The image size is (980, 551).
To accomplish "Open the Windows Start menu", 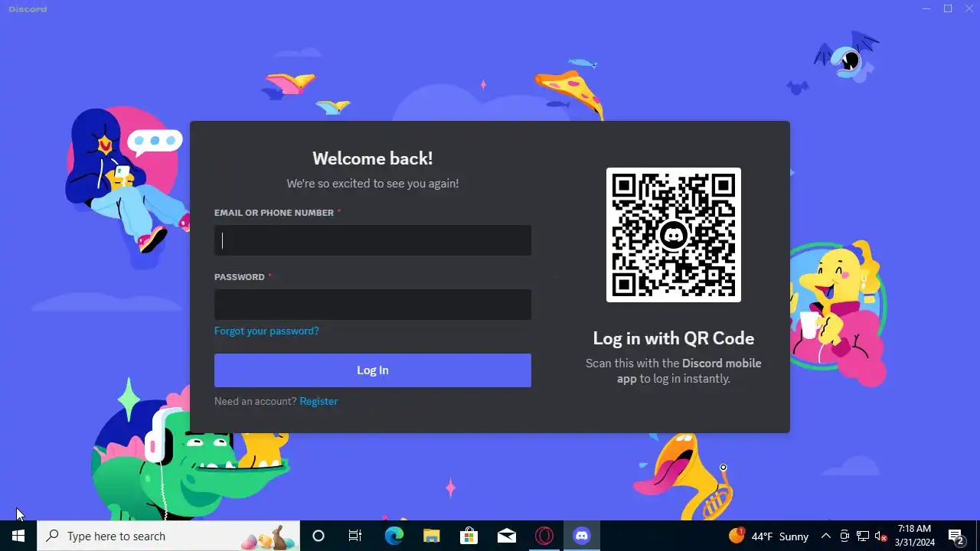I will (x=18, y=536).
